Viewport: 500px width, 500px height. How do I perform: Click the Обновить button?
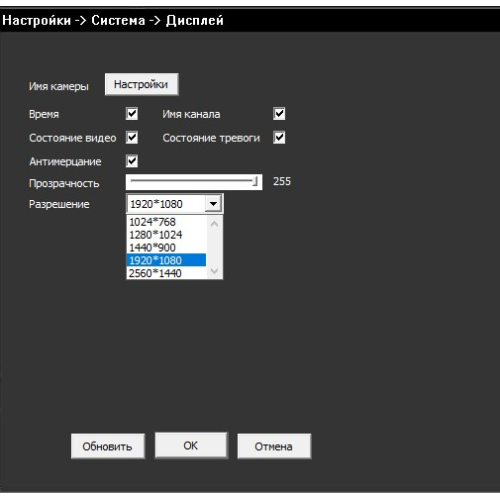pyautogui.click(x=108, y=446)
